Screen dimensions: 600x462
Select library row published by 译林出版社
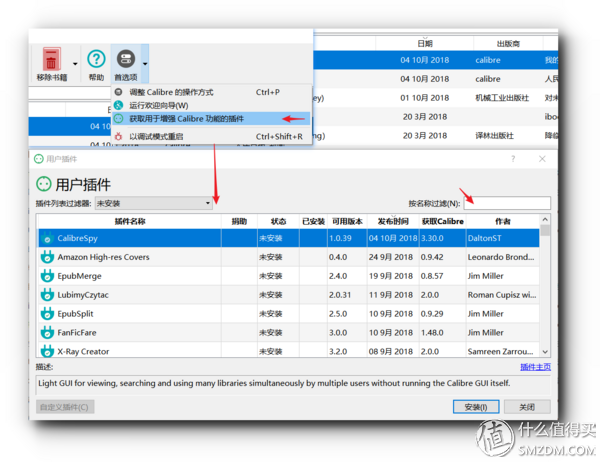point(435,135)
